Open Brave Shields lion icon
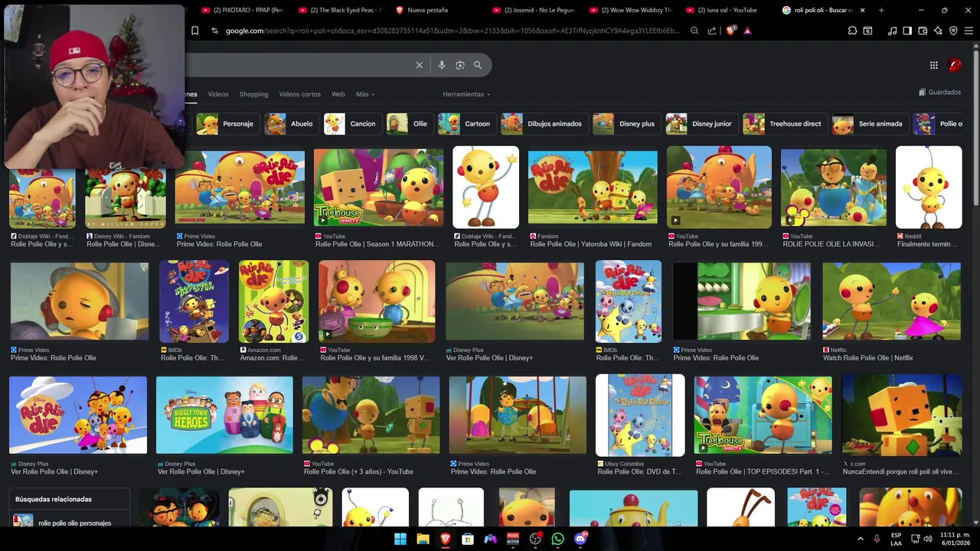 pos(730,31)
